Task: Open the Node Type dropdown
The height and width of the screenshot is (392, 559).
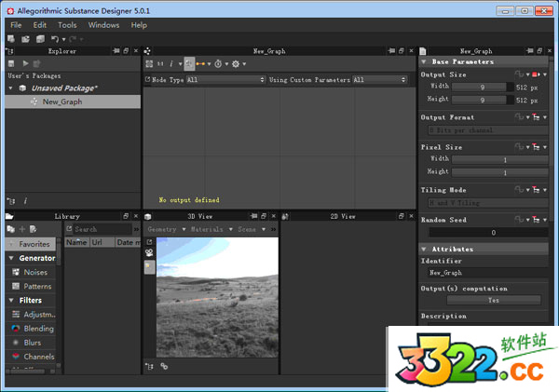Action: click(x=226, y=80)
